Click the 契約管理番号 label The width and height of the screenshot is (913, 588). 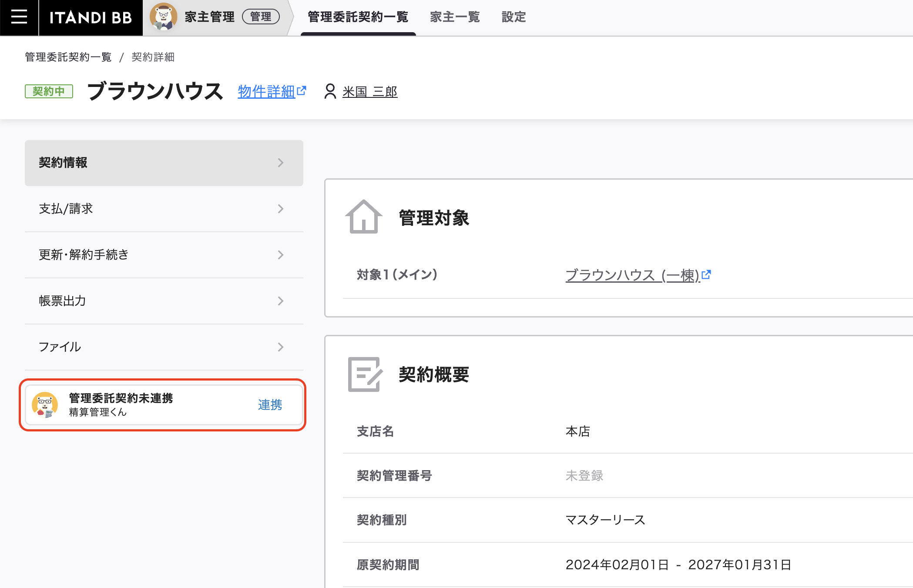(x=394, y=476)
